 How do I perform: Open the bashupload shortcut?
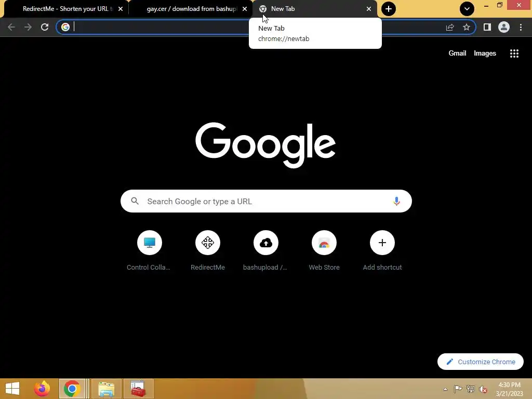pos(266,250)
